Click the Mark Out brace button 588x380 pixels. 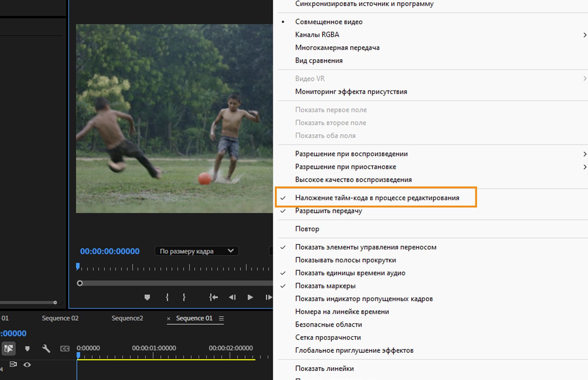click(x=184, y=297)
